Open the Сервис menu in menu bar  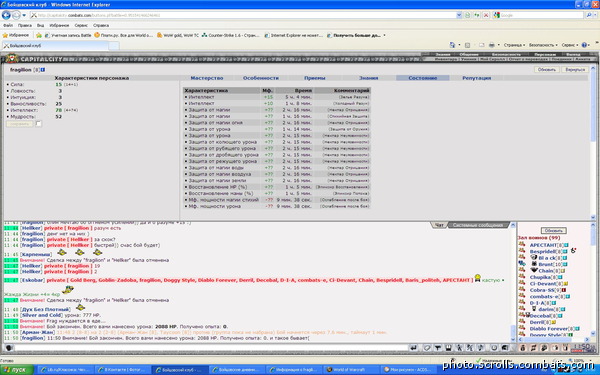tap(81, 25)
